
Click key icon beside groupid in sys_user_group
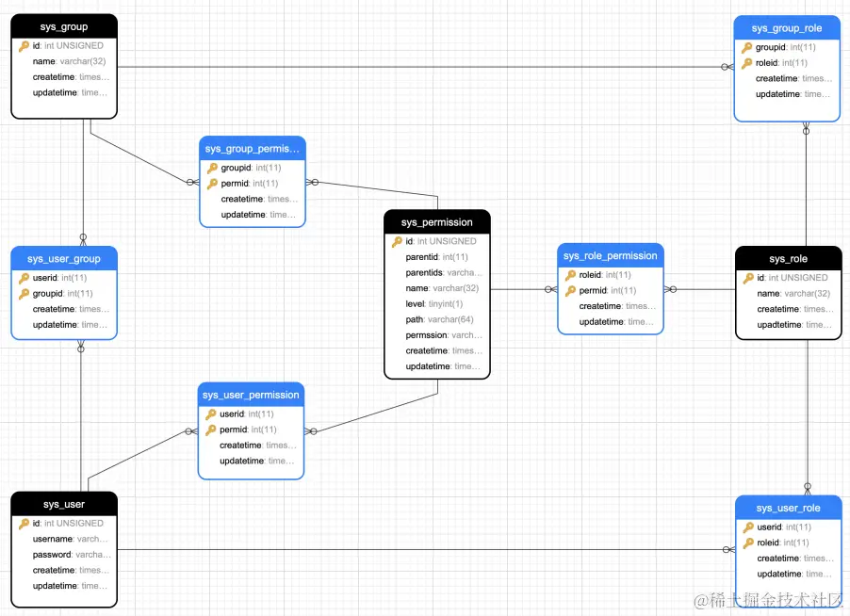point(24,294)
